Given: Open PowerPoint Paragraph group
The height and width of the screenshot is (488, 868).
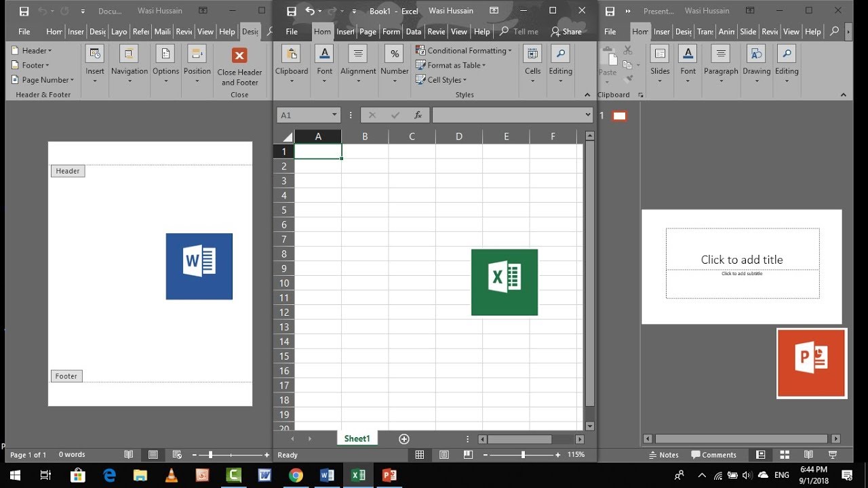Looking at the screenshot, I should click(721, 64).
